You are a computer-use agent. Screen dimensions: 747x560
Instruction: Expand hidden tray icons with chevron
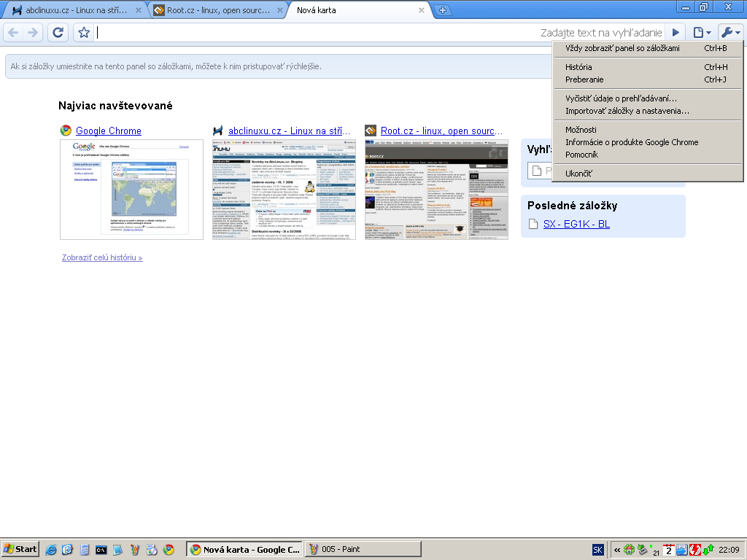point(617,550)
